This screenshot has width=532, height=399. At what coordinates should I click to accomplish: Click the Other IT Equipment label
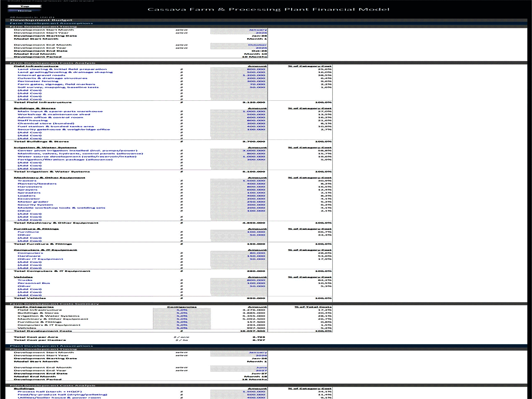[x=40, y=259]
